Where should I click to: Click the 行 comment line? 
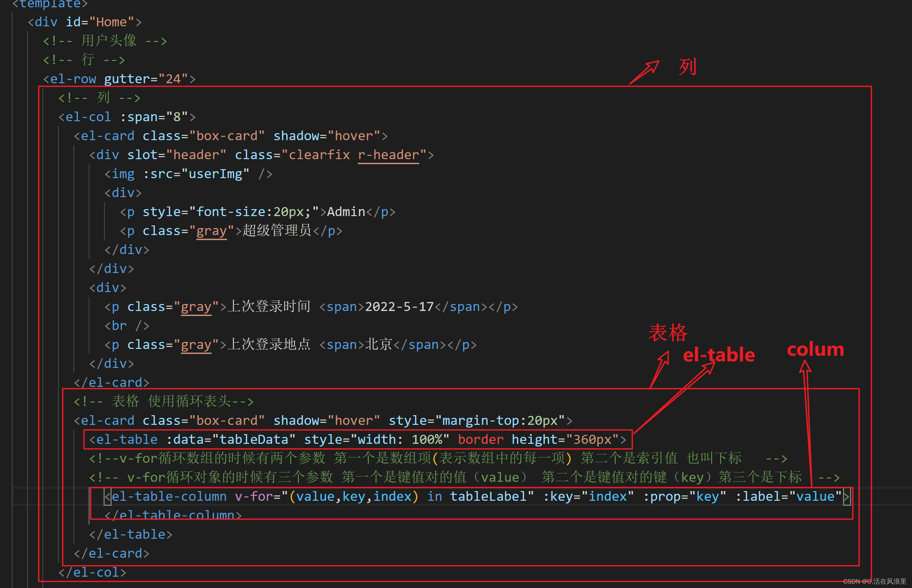click(x=84, y=60)
